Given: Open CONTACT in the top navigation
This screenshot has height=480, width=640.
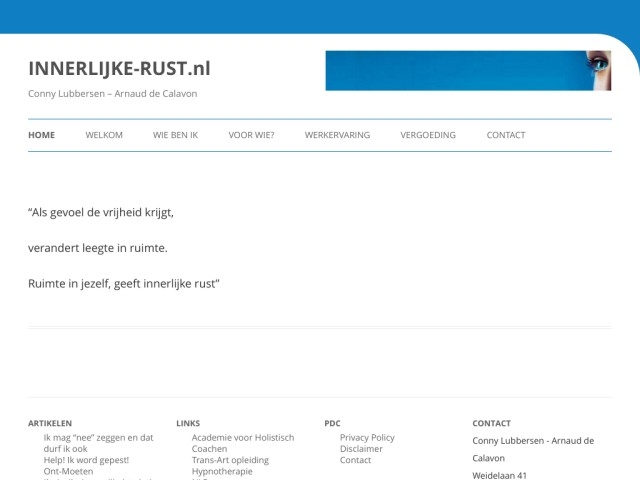Looking at the screenshot, I should pos(505,135).
